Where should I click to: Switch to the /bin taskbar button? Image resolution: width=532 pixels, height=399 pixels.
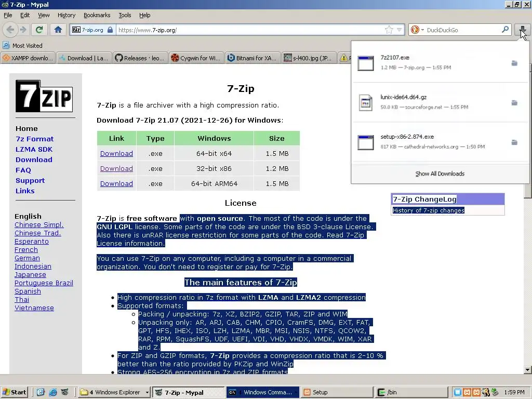[410, 392]
